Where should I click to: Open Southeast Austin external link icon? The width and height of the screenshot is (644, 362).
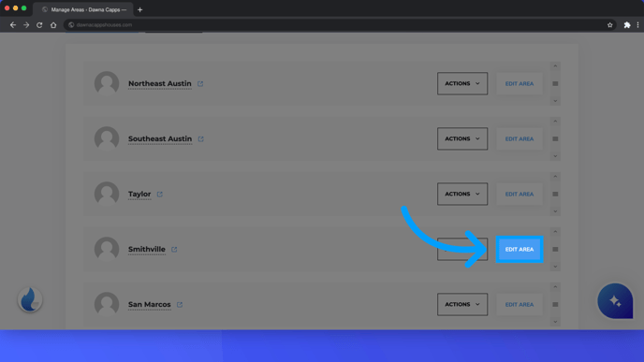click(x=201, y=139)
